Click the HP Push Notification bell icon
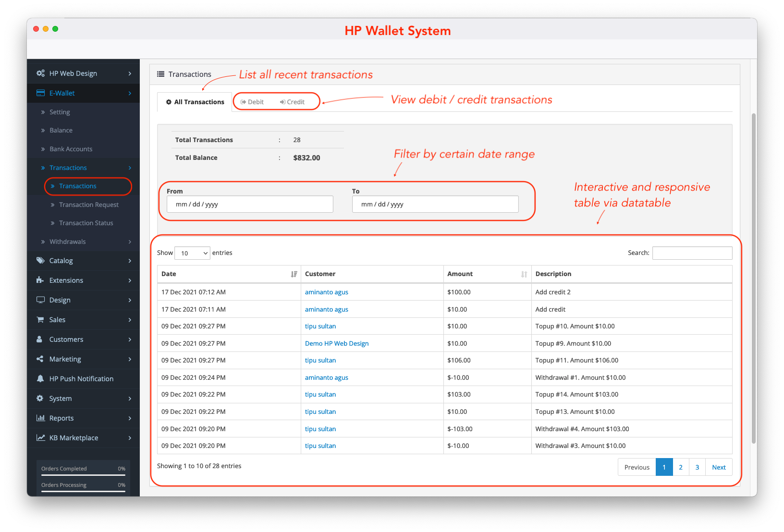The image size is (784, 532). click(40, 379)
